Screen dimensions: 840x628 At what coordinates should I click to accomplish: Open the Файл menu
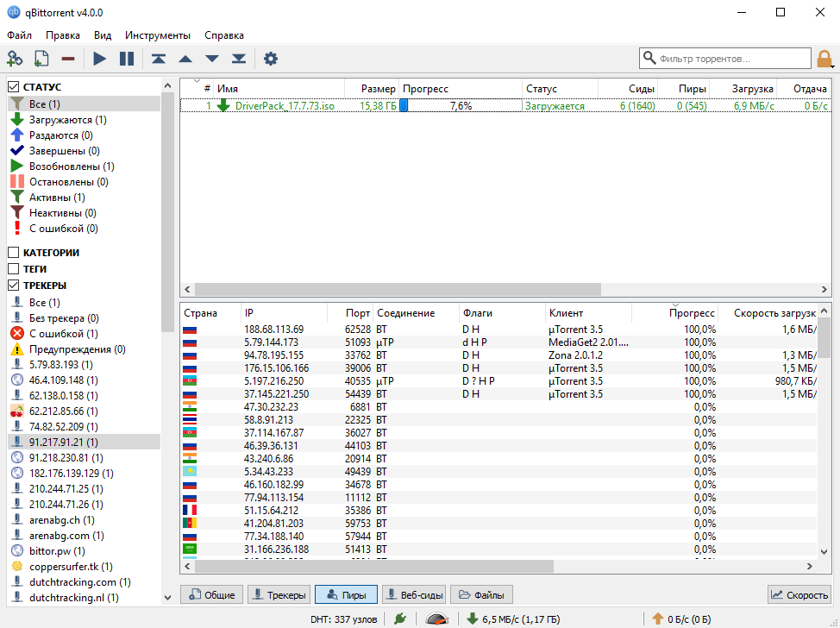tap(19, 35)
